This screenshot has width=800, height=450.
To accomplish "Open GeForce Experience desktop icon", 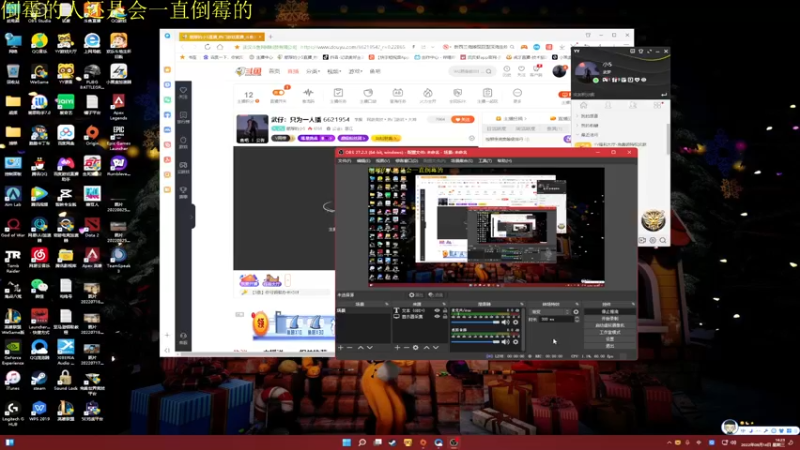I will click(x=13, y=352).
